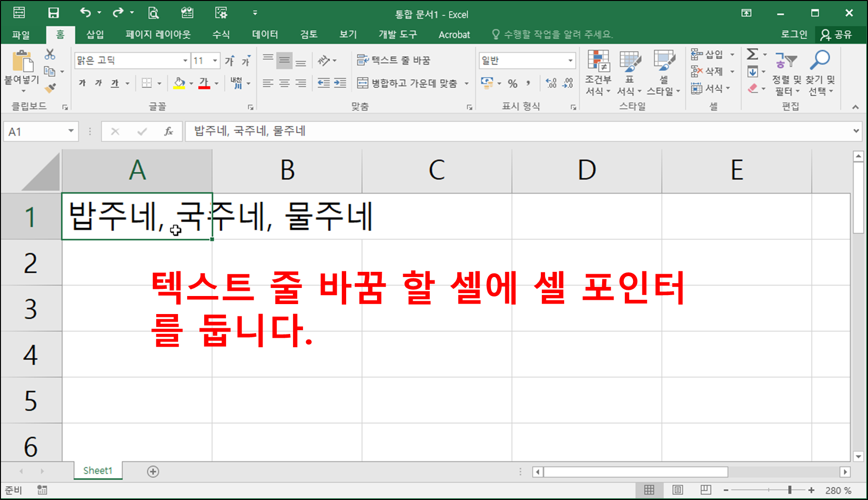Viewport: 868px width, 500px height.
Task: Toggle italic formatting on cell A1
Action: point(98,83)
